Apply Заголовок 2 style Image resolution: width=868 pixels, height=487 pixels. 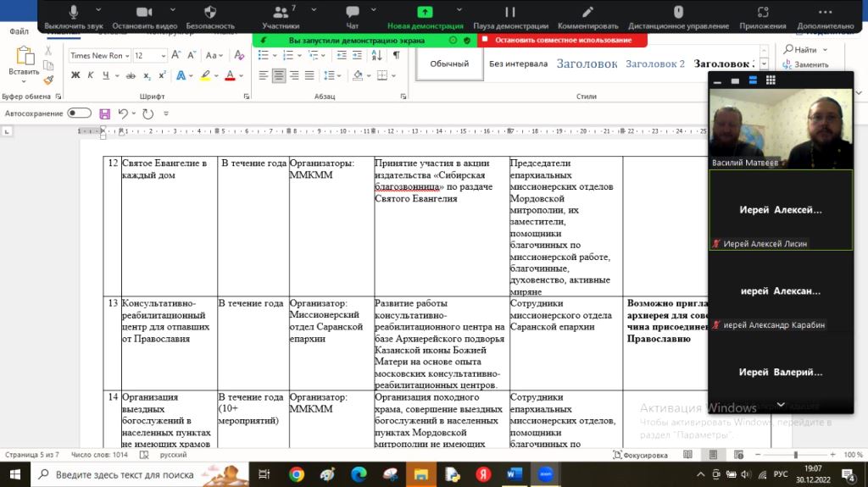click(655, 64)
